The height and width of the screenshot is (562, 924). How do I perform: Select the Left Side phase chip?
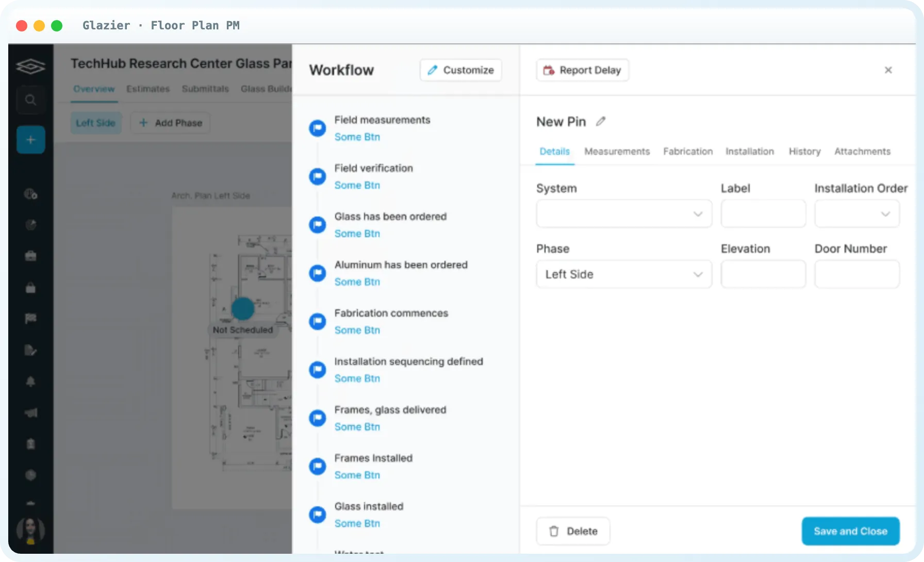(x=96, y=123)
